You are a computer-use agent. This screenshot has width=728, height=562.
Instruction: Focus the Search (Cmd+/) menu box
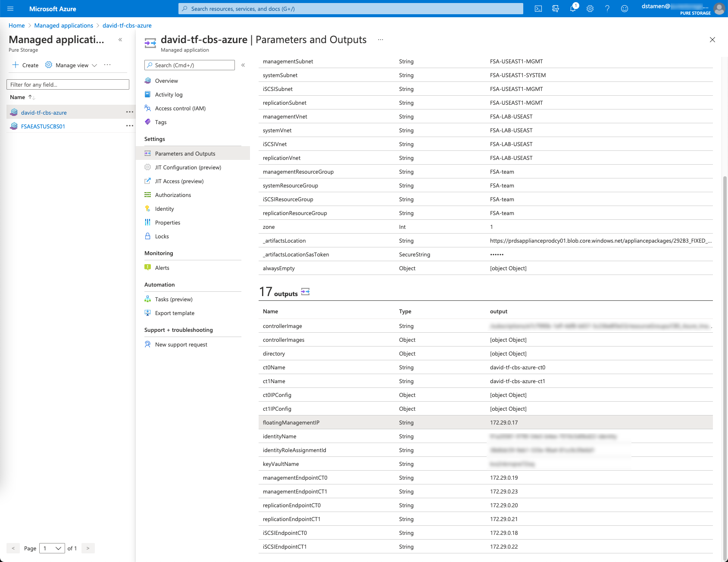[x=190, y=65]
